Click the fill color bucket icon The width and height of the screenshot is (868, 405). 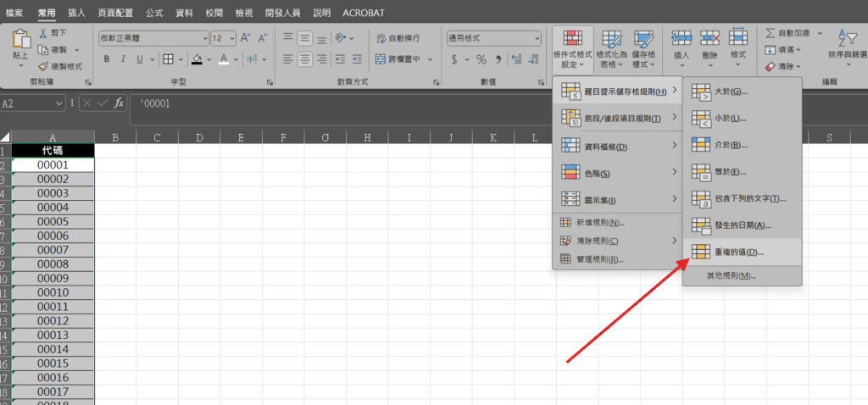tap(197, 59)
